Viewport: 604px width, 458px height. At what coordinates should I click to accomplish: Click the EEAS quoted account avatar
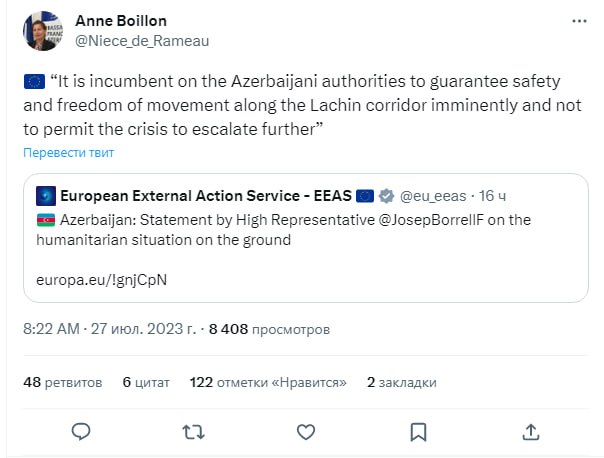click(x=45, y=194)
